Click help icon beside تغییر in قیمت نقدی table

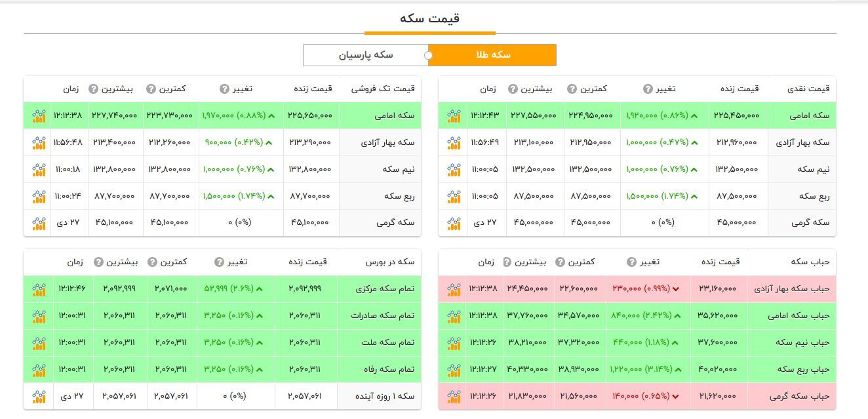click(648, 89)
